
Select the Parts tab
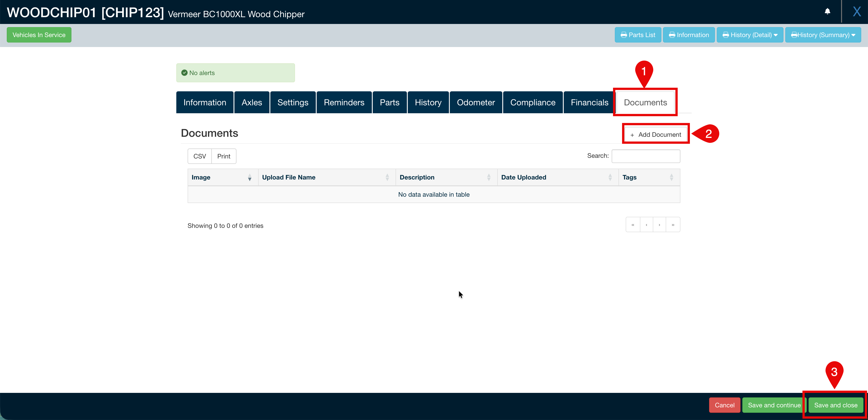coord(389,102)
